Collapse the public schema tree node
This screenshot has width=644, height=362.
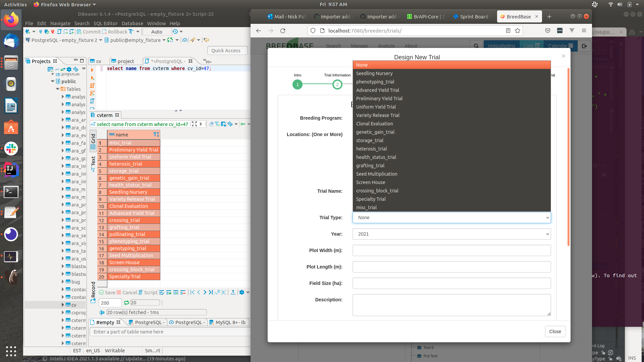point(53,81)
